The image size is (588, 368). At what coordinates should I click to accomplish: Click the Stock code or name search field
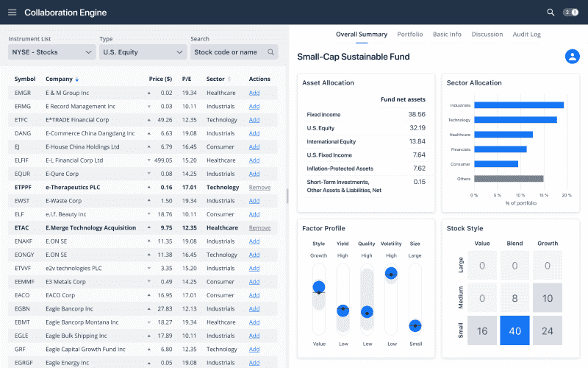(x=228, y=52)
